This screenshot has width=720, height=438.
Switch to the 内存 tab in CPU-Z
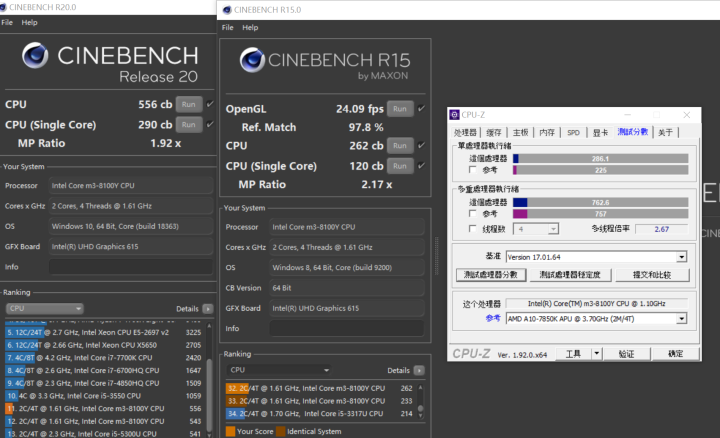point(547,133)
